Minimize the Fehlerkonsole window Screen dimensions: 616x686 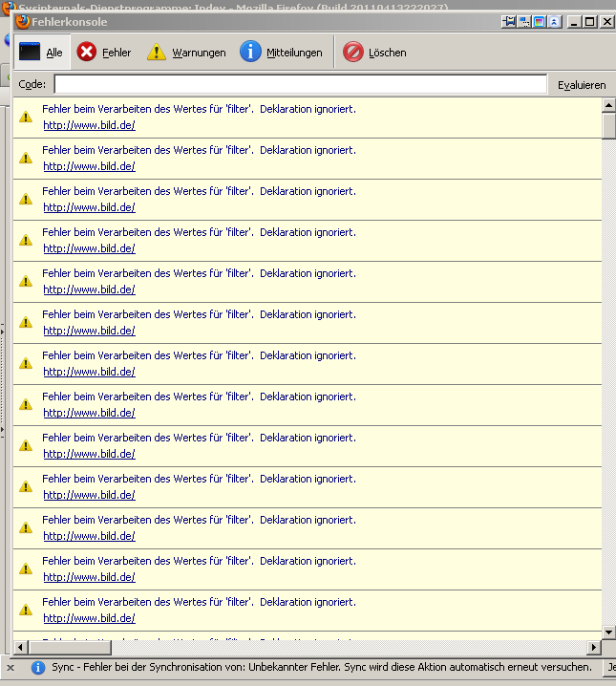575,21
